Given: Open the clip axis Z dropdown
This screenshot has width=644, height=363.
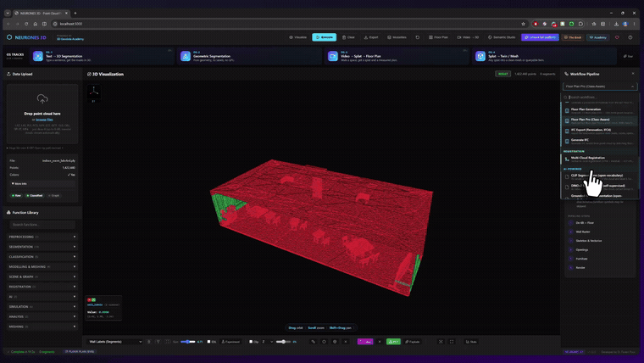Looking at the screenshot, I should click(267, 342).
